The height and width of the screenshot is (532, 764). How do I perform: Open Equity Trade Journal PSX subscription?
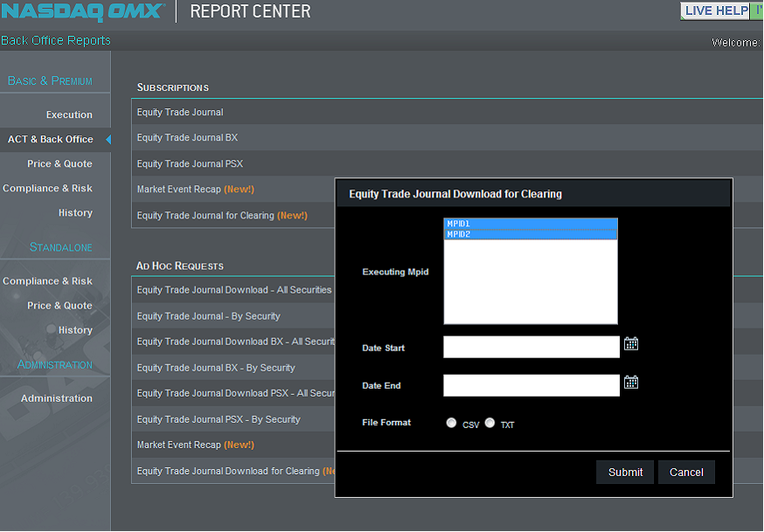coord(190,164)
